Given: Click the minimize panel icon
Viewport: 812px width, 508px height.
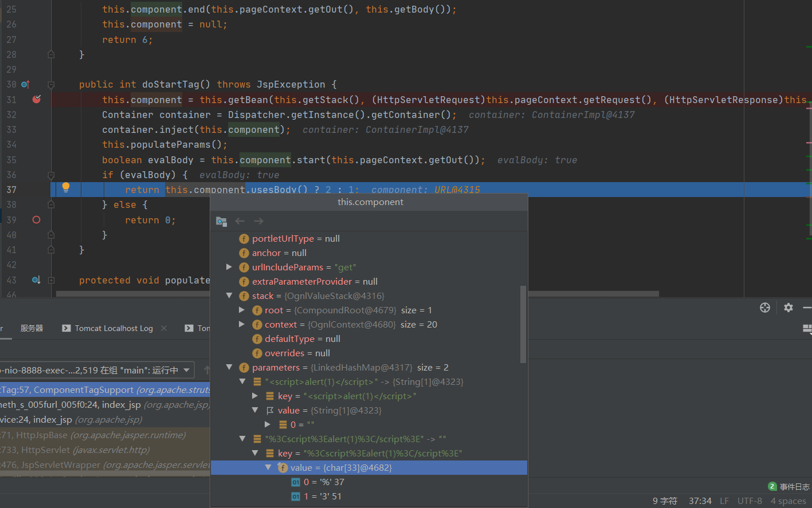Looking at the screenshot, I should click(x=807, y=308).
